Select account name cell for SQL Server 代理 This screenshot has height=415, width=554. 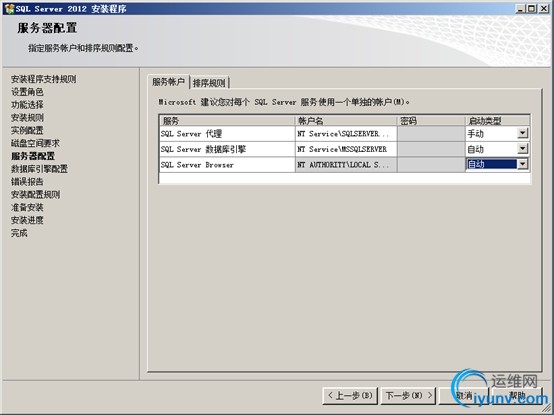tap(346, 134)
